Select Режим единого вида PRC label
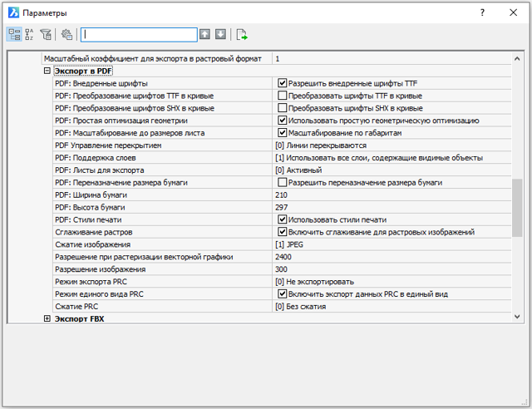 [99, 294]
